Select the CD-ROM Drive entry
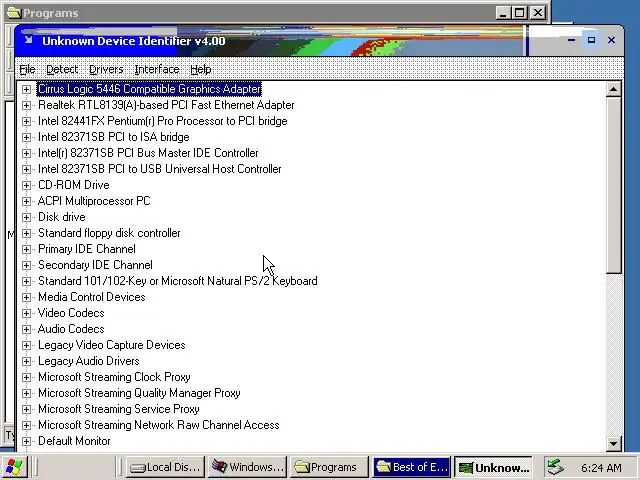Viewport: 640px width, 480px height. coord(73,185)
